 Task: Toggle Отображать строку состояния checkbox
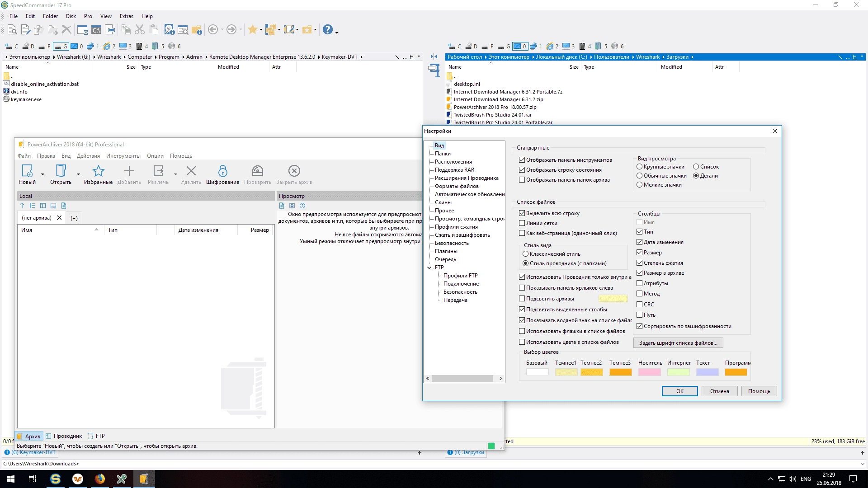tap(522, 170)
